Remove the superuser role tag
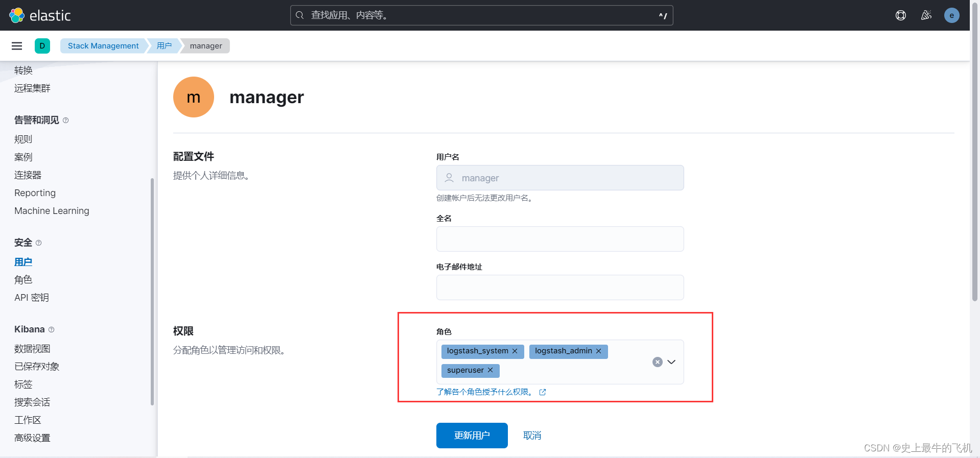Screen dimensions: 980x458 [x=490, y=370]
